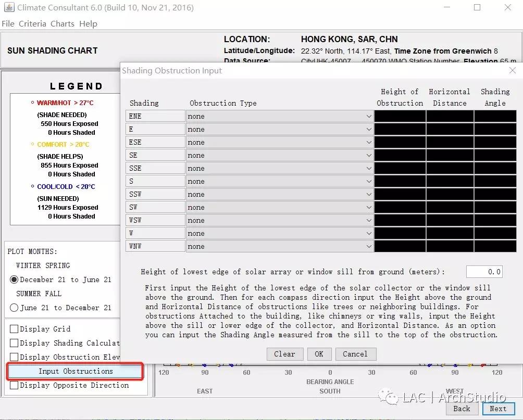This screenshot has width=523, height=420.
Task: Click Horizontal Distance cell for SE row
Action: click(x=450, y=155)
